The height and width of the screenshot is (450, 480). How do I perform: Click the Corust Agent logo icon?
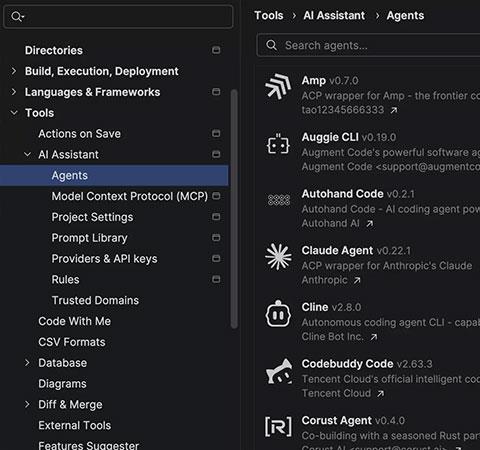coord(278,426)
